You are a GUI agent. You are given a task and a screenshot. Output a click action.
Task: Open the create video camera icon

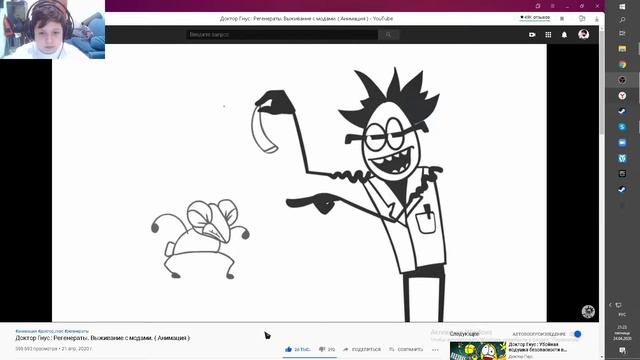pos(532,35)
